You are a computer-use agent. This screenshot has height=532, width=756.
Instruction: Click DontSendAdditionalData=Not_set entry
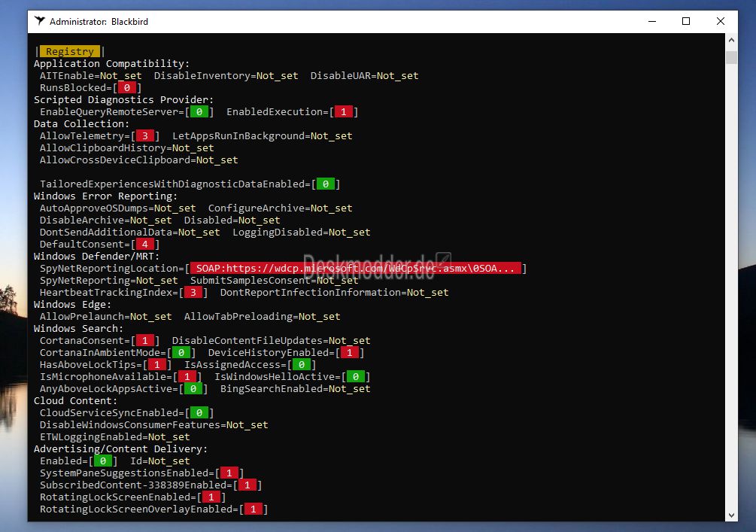tap(129, 233)
